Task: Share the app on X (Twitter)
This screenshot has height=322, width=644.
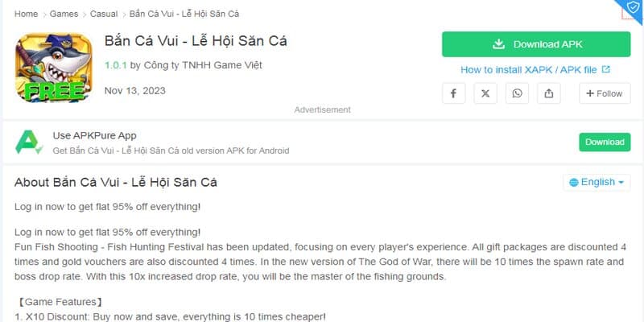Action: point(485,93)
